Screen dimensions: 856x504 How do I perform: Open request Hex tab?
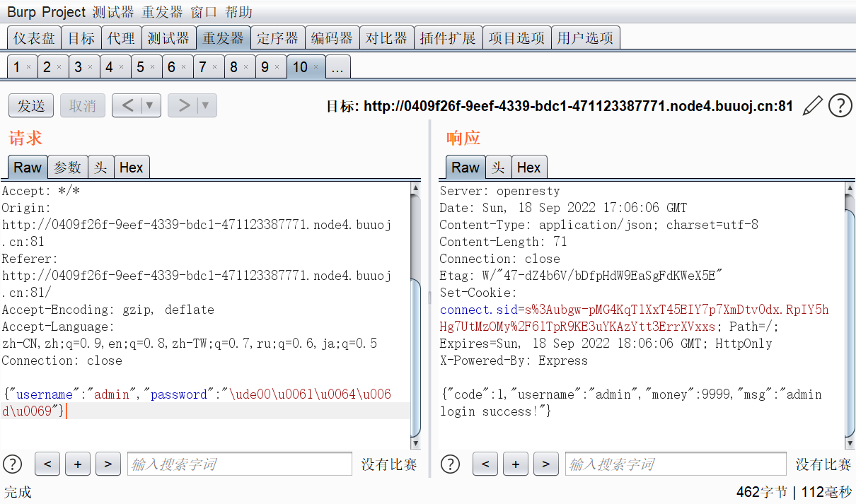click(131, 168)
